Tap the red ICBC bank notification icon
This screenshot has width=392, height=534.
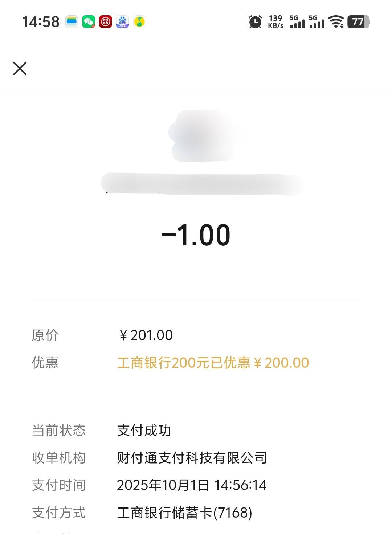(x=106, y=22)
